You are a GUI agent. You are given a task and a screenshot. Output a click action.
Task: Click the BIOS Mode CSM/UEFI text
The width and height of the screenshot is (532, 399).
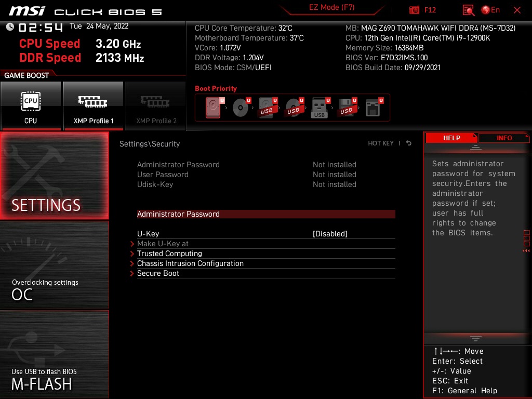click(233, 68)
